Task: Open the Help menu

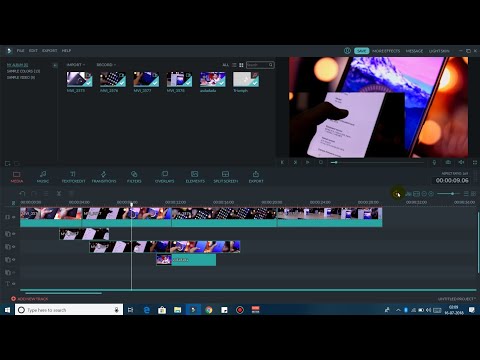Action: point(66,51)
